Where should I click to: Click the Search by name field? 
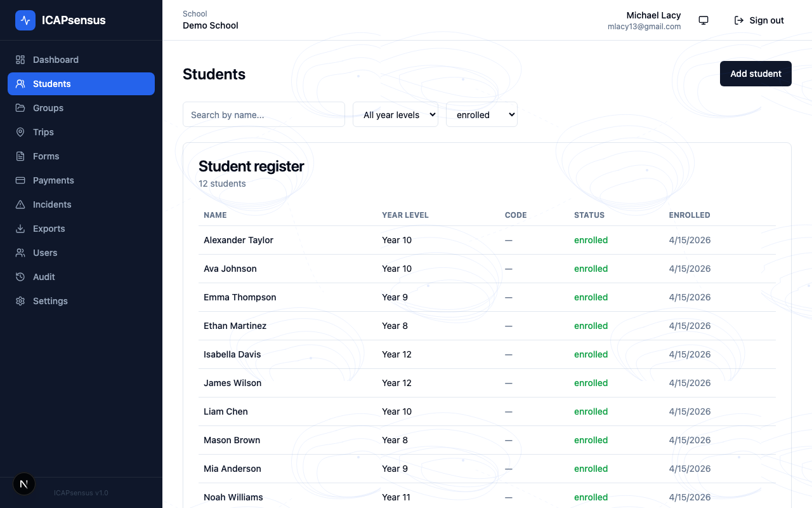263,114
